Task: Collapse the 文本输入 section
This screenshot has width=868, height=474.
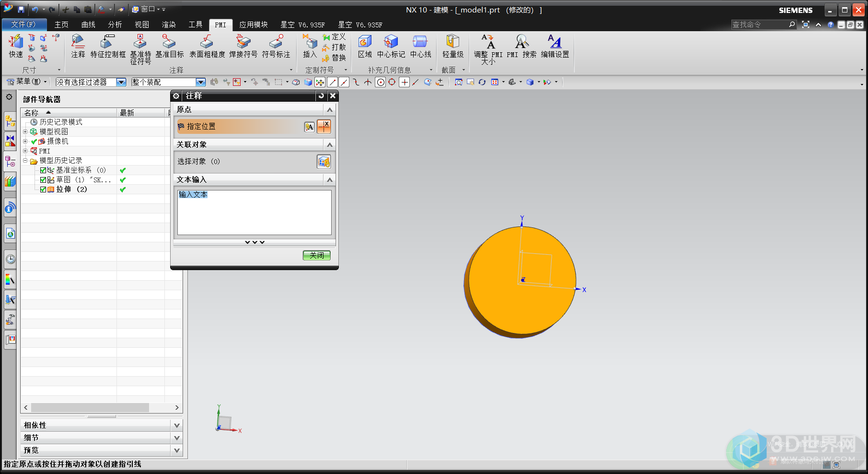Action: tap(330, 180)
